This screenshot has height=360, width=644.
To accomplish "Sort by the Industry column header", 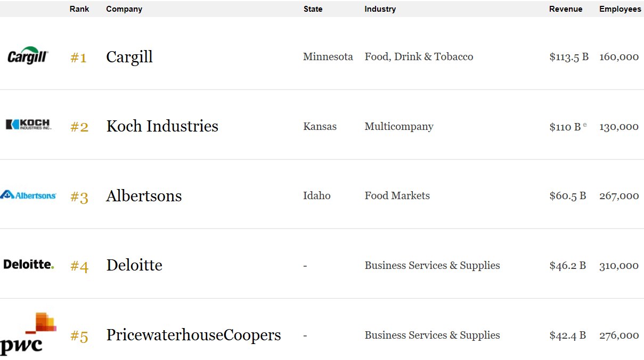I will (x=380, y=9).
